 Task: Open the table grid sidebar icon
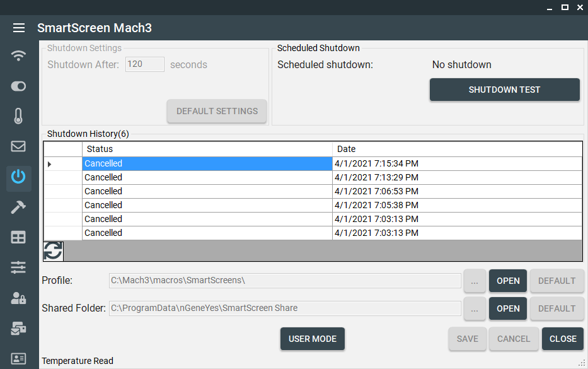(19, 237)
